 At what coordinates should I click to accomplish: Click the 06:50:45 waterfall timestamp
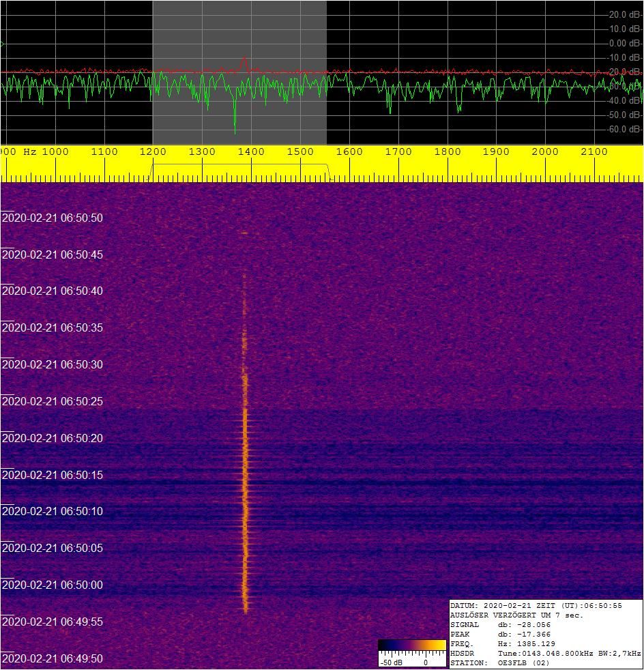pyautogui.click(x=53, y=254)
